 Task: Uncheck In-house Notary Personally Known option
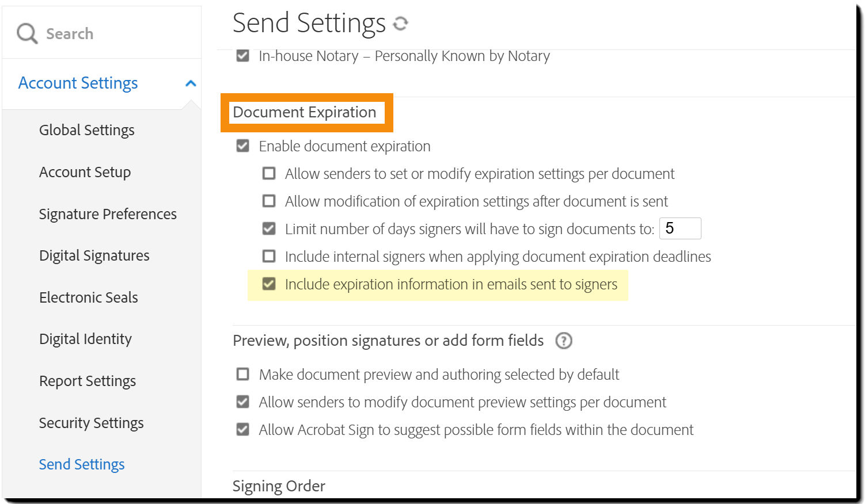(242, 56)
